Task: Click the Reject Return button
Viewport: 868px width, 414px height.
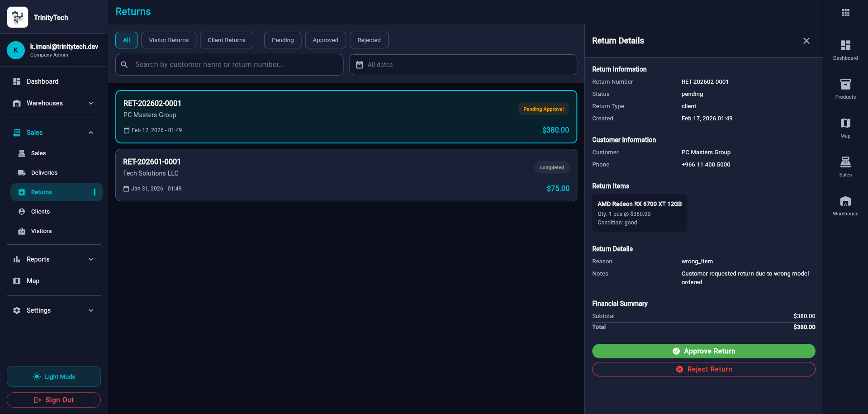Action: [703, 369]
